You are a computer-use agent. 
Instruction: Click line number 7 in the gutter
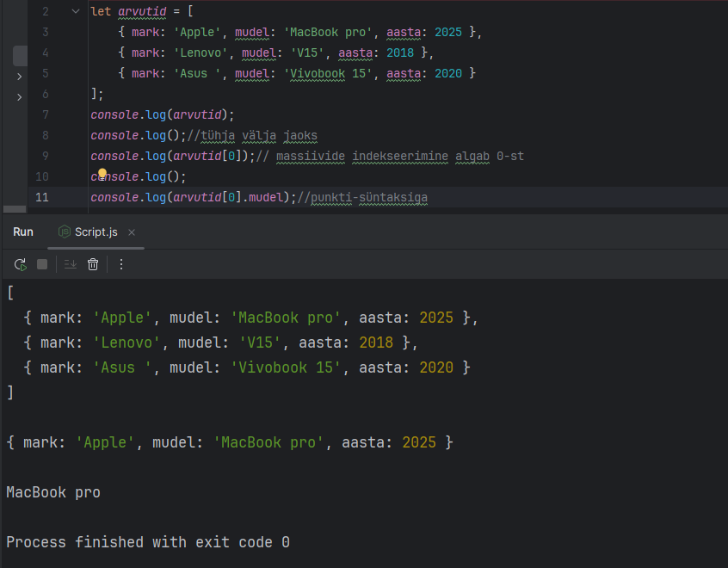pyautogui.click(x=45, y=114)
